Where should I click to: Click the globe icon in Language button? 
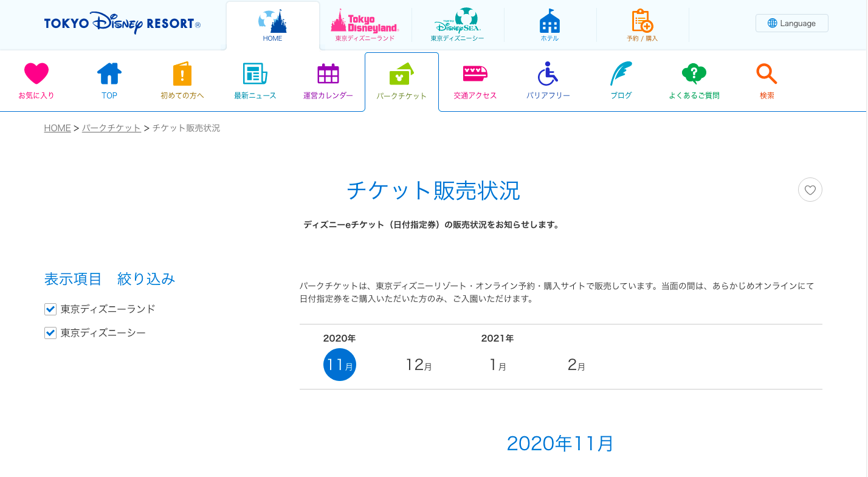(773, 23)
